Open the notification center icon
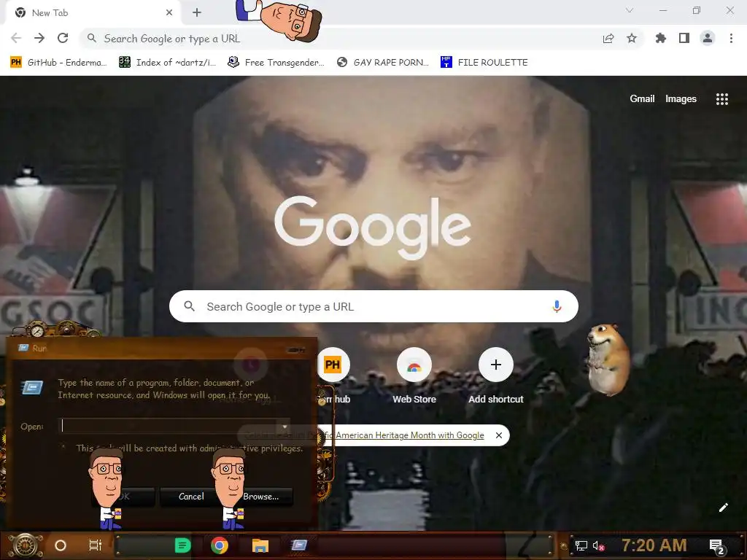The image size is (747, 560). tap(717, 546)
